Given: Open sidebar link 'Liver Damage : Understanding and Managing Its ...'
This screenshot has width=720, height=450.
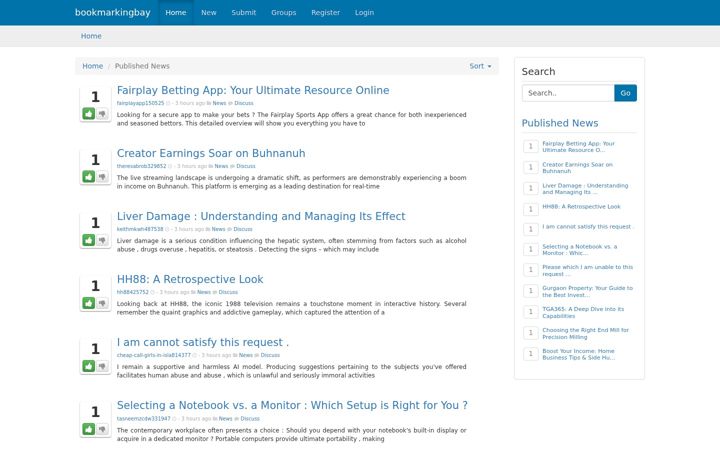Looking at the screenshot, I should (x=585, y=189).
